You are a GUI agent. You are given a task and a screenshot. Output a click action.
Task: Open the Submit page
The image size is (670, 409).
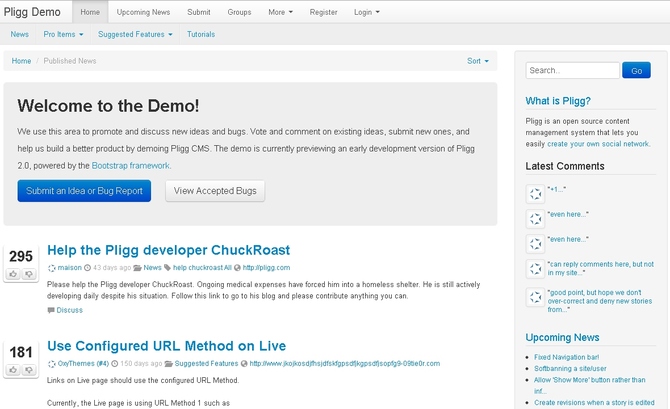coord(199,12)
